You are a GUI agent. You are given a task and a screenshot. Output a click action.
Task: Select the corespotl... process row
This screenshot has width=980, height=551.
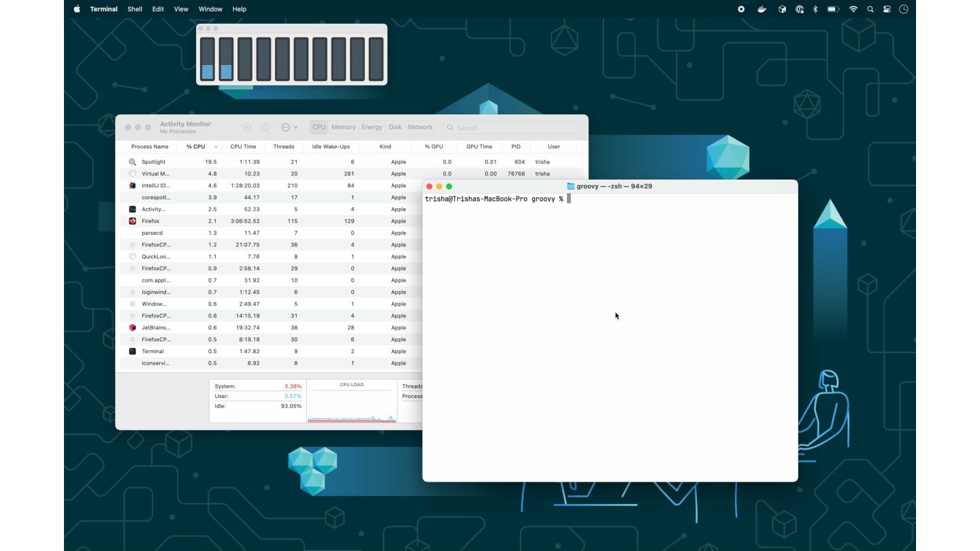(x=272, y=197)
